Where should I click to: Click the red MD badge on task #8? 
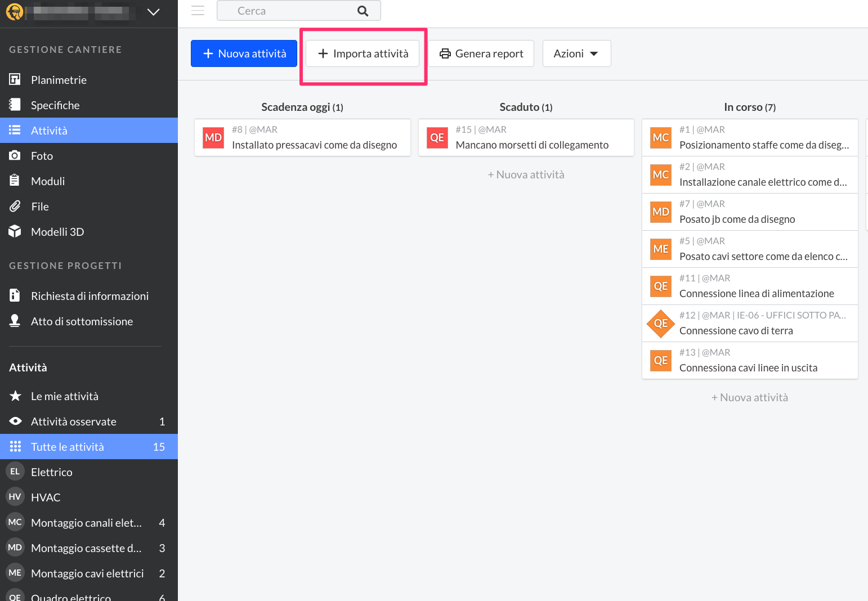(213, 138)
